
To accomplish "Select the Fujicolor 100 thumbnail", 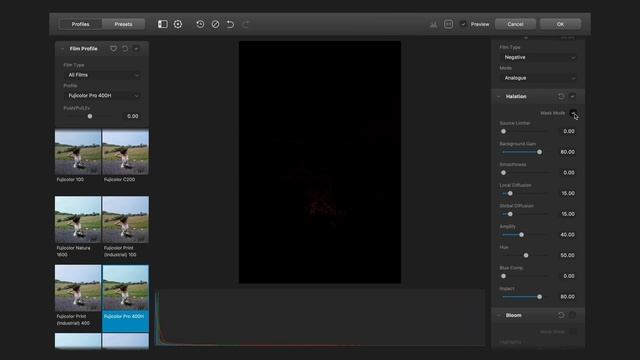I will point(78,152).
